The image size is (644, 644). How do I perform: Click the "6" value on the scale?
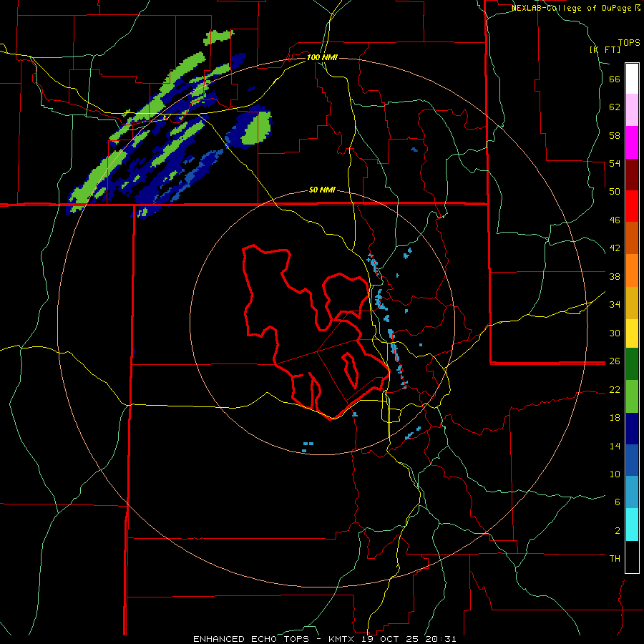tap(618, 502)
